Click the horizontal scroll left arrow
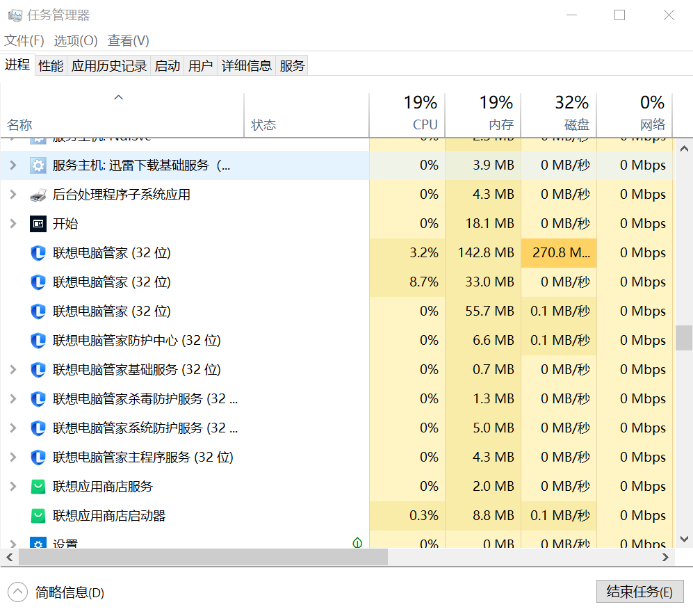The width and height of the screenshot is (693, 616). pos(9,557)
